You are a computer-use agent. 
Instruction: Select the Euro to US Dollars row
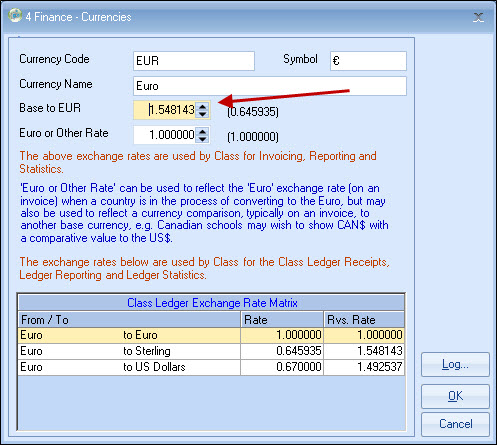click(211, 367)
